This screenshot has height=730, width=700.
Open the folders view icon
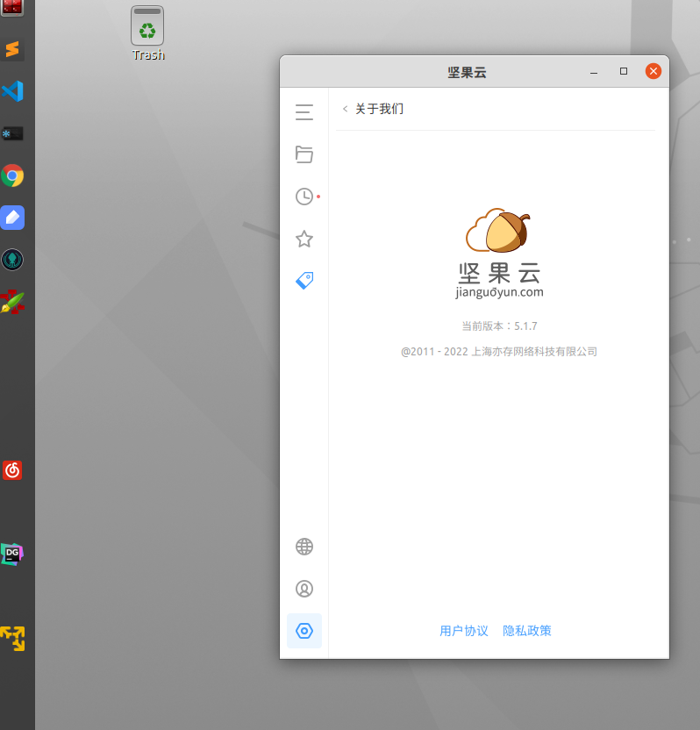[304, 154]
